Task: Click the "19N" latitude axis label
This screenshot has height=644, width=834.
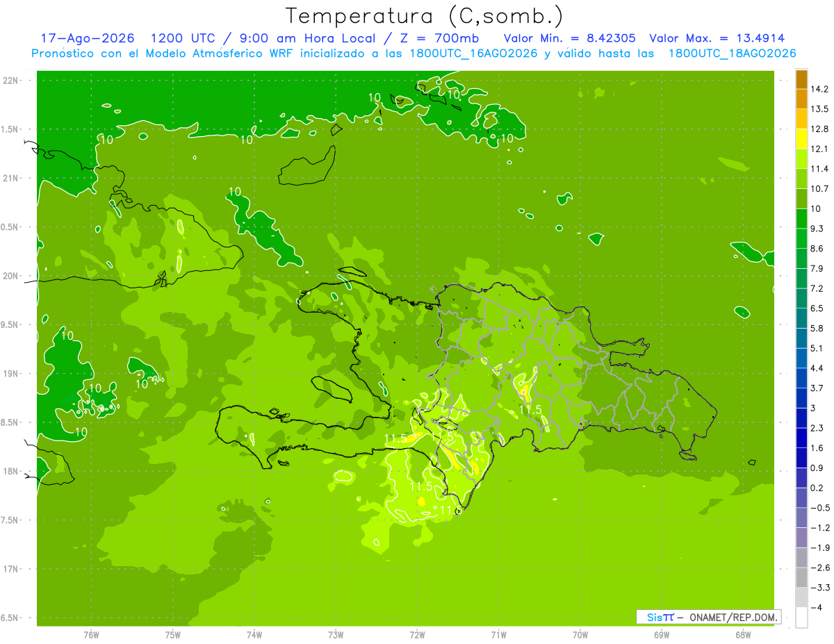Action: [x=11, y=374]
